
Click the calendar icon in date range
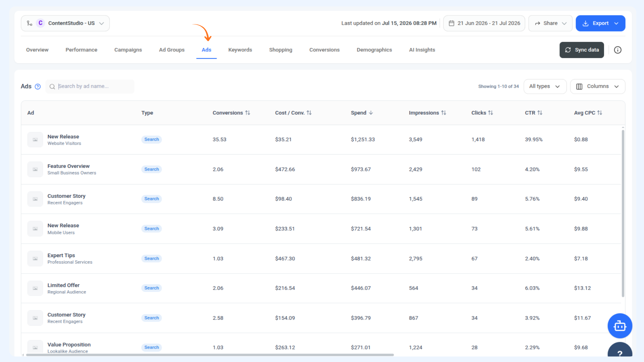tap(451, 23)
